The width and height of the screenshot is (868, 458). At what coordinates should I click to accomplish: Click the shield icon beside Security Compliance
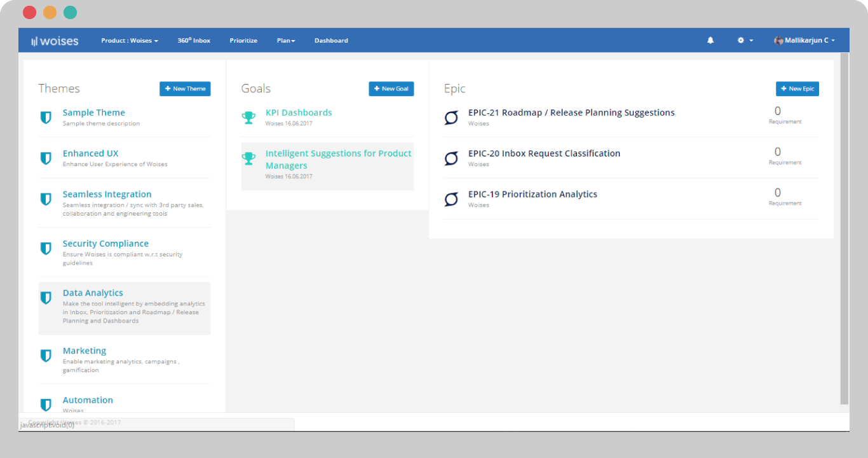[46, 248]
